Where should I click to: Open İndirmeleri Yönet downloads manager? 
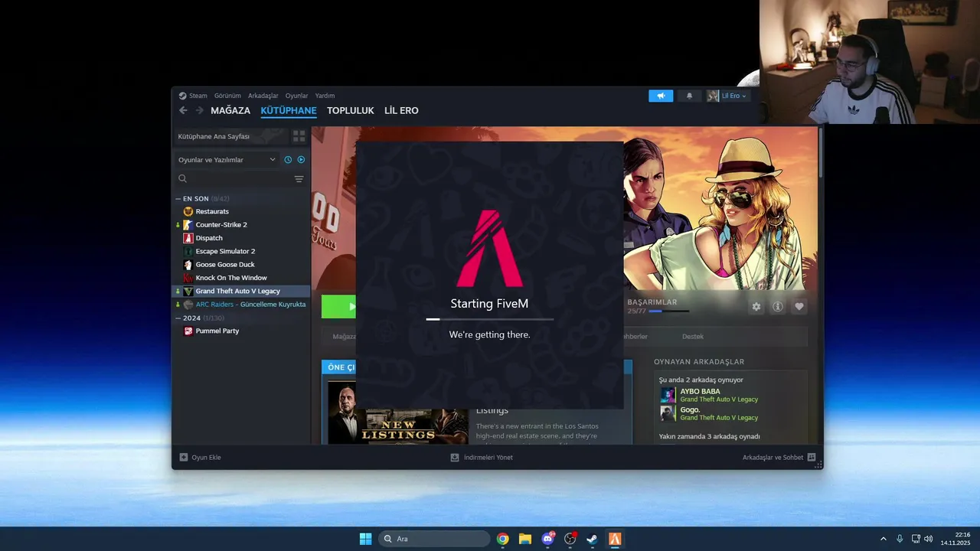point(482,457)
